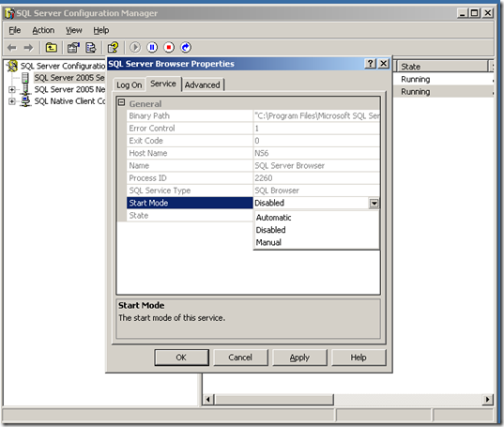This screenshot has width=504, height=427.
Task: Switch to the Service tab
Action: pyautogui.click(x=163, y=84)
